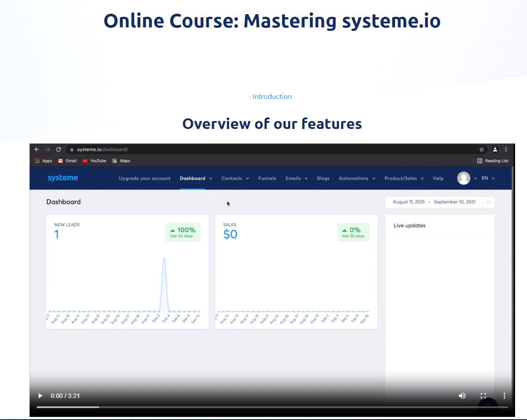527x420 pixels.
Task: Click the filter icon beside the date range
Action: pos(489,202)
